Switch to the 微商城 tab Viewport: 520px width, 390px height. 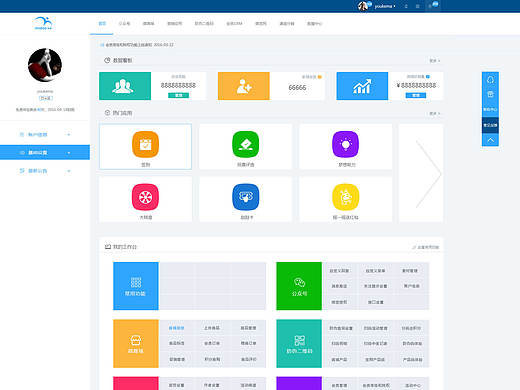pyautogui.click(x=148, y=24)
